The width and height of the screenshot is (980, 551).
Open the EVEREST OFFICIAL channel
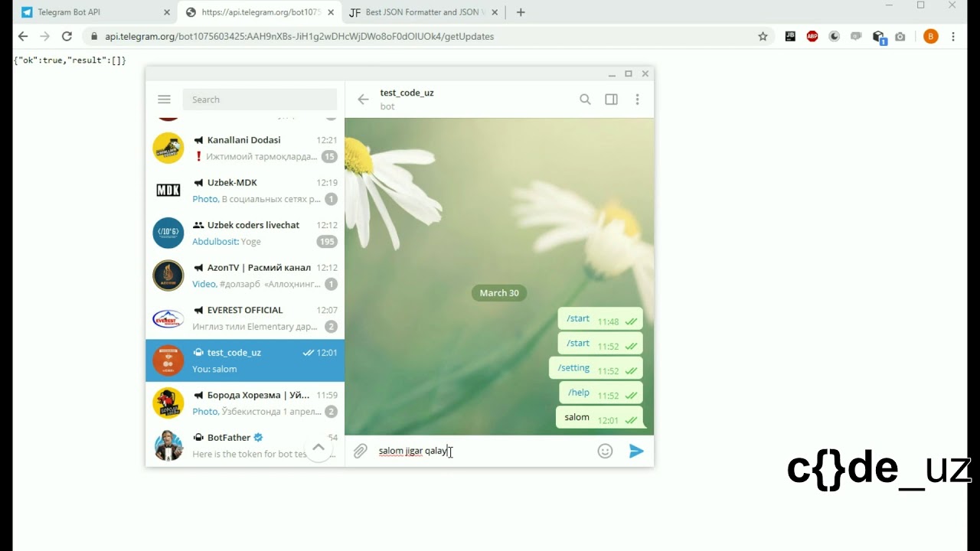[245, 318]
